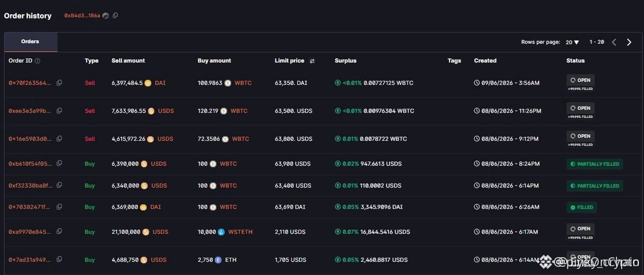Click PARTIALLY FILLED badge for 63,900 USDS order
The width and height of the screenshot is (644, 275).
click(x=595, y=164)
